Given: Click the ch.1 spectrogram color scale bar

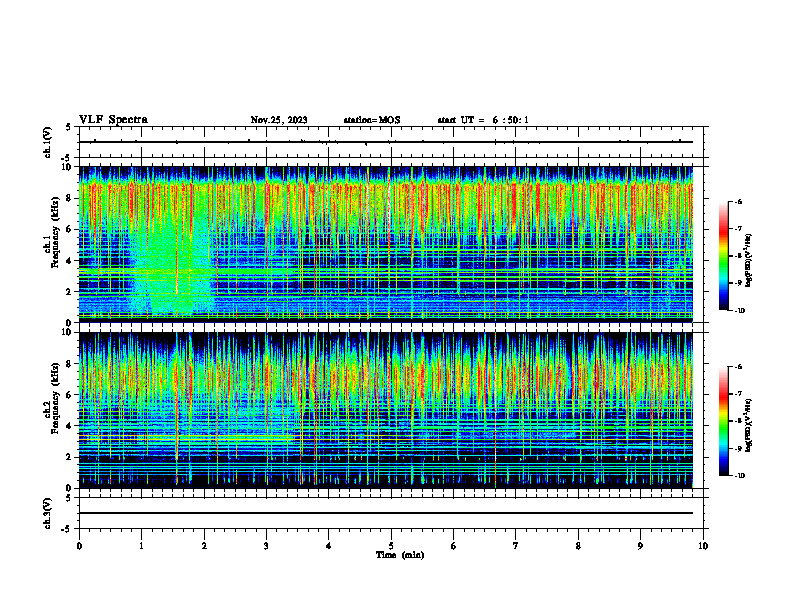Looking at the screenshot, I should click(x=724, y=256).
